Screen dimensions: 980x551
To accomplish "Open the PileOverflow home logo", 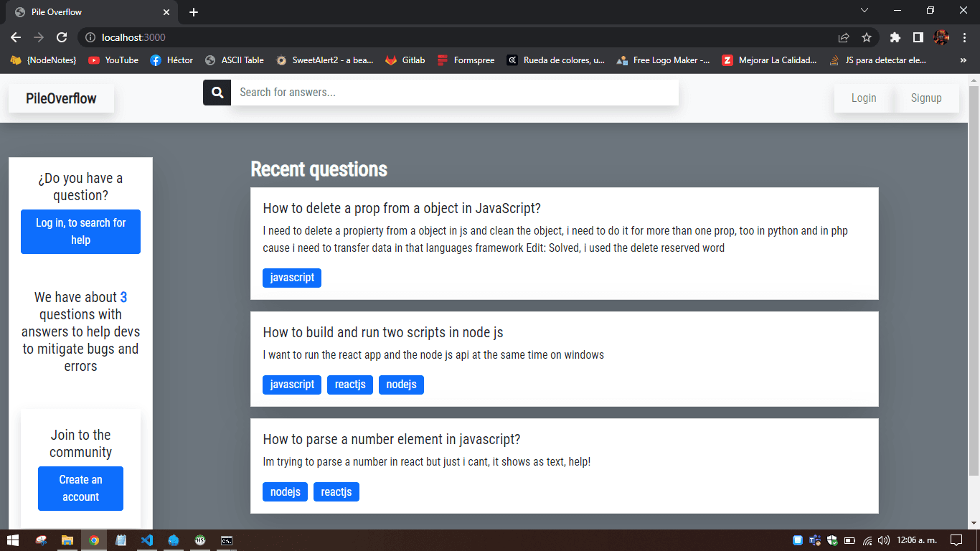I will [x=61, y=98].
